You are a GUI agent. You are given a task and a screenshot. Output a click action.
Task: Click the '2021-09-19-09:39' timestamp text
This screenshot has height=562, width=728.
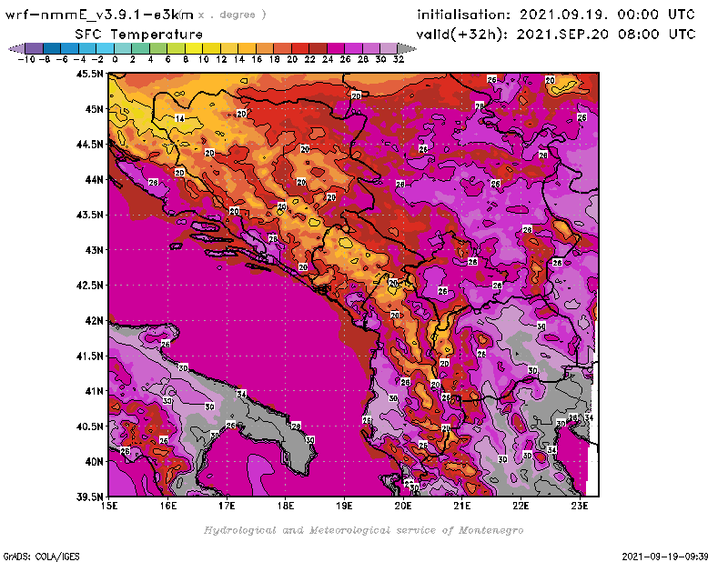[665, 556]
